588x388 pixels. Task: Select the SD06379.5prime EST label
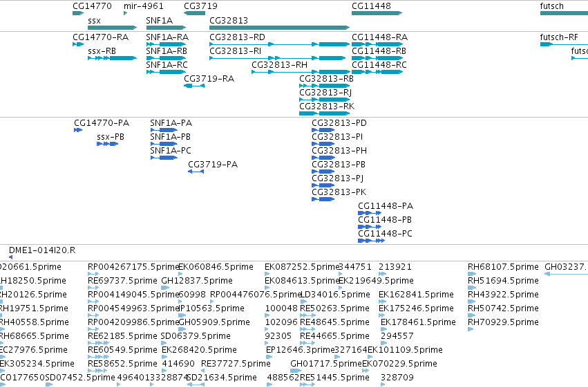(x=196, y=337)
